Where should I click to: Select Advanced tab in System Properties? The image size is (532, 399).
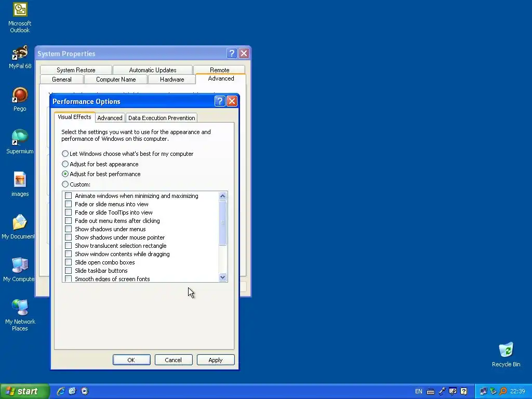tap(221, 79)
